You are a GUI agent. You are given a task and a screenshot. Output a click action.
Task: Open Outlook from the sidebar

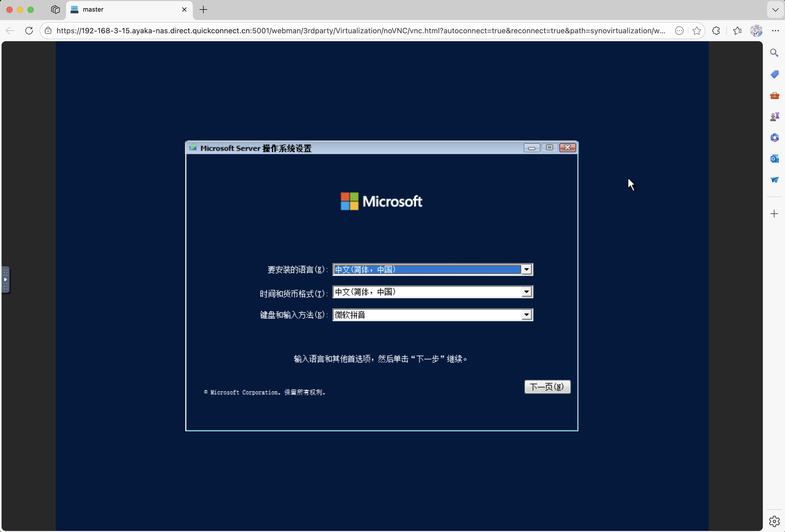(x=774, y=159)
